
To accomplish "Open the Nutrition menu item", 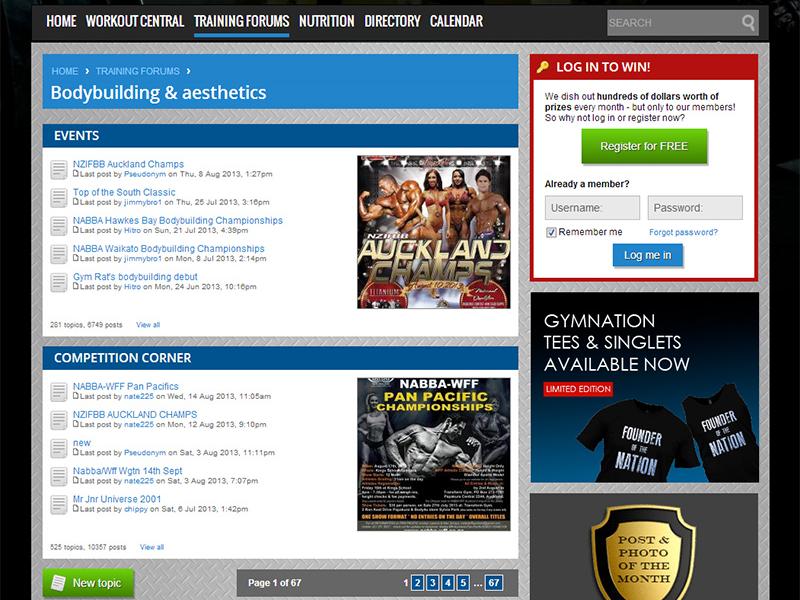I will (x=326, y=21).
